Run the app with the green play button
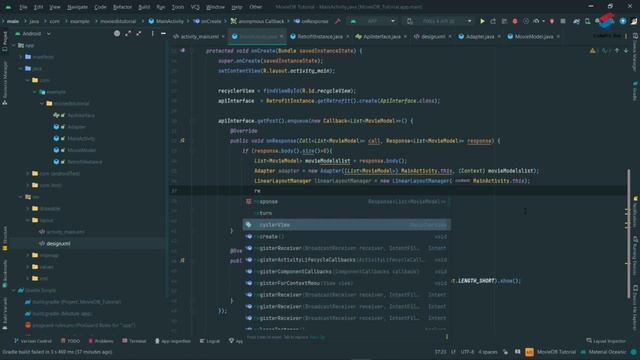Viewport: 640px width, 360px height. tap(482, 21)
